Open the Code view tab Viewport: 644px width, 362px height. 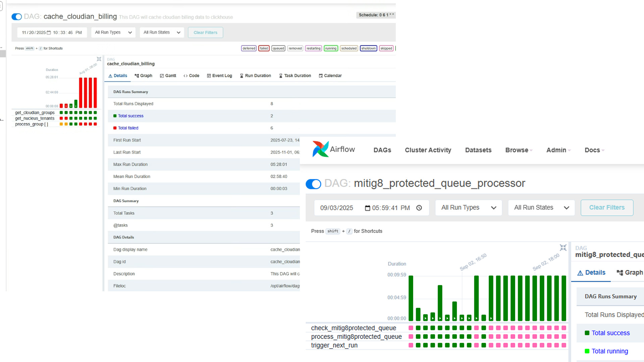coord(191,76)
